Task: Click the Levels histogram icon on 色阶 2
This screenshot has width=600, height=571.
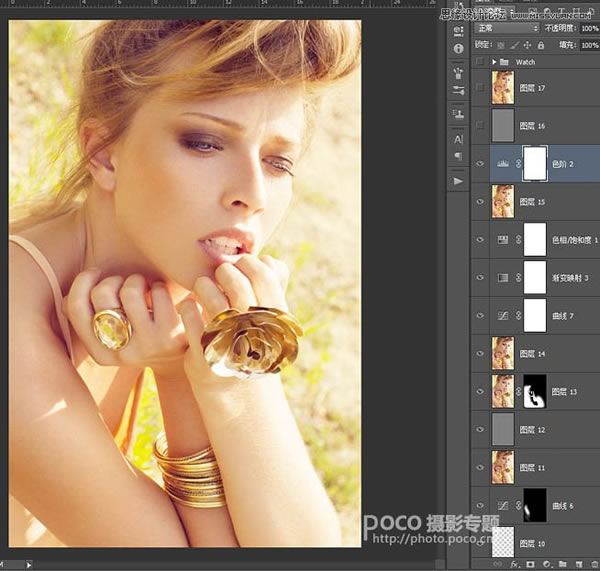Action: [x=503, y=164]
